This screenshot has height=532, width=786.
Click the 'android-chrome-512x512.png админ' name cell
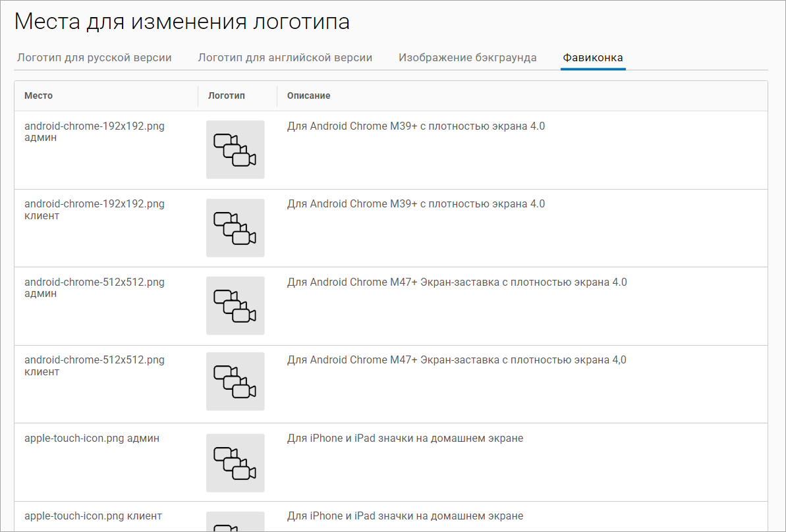[x=94, y=288]
